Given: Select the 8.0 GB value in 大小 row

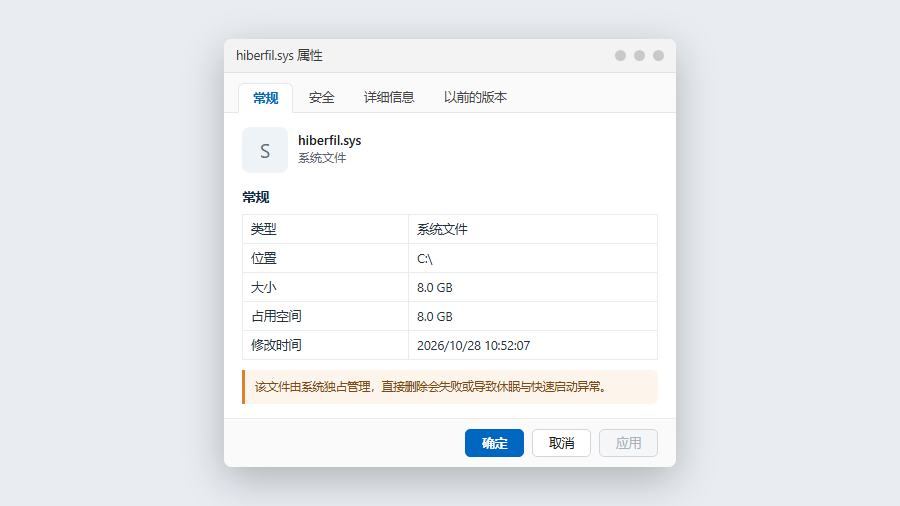Looking at the screenshot, I should click(533, 287).
